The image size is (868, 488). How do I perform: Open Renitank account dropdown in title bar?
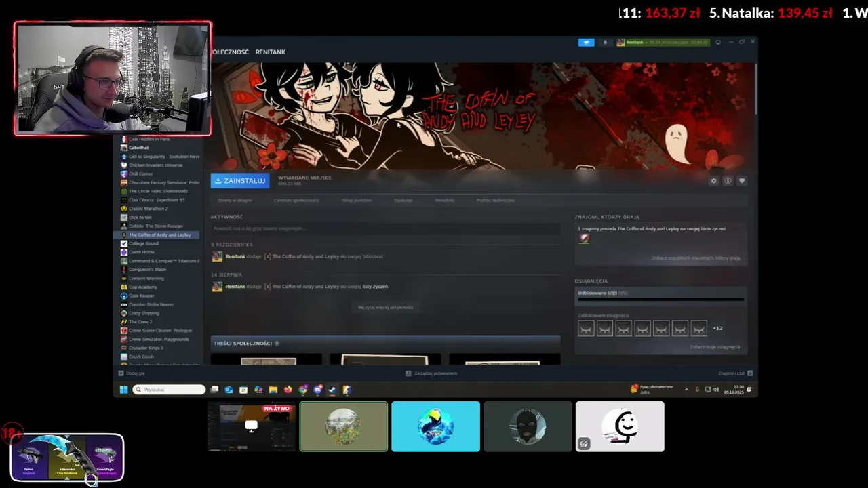pyautogui.click(x=663, y=42)
